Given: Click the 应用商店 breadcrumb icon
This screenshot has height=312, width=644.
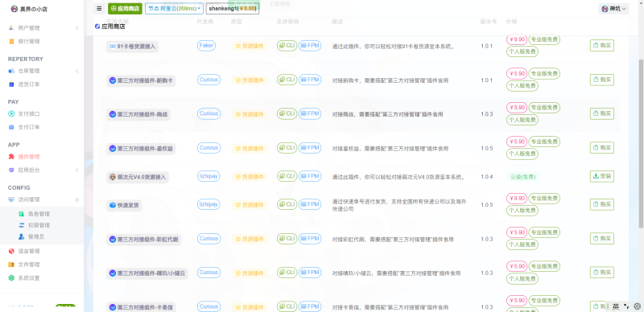Looking at the screenshot, I should coord(97,27).
